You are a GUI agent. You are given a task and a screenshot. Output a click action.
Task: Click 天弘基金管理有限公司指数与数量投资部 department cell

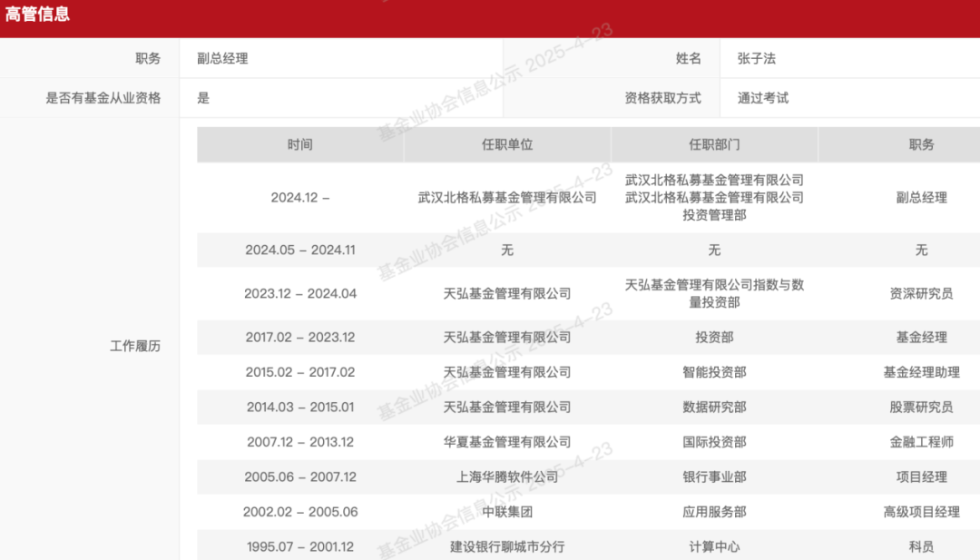(714, 294)
